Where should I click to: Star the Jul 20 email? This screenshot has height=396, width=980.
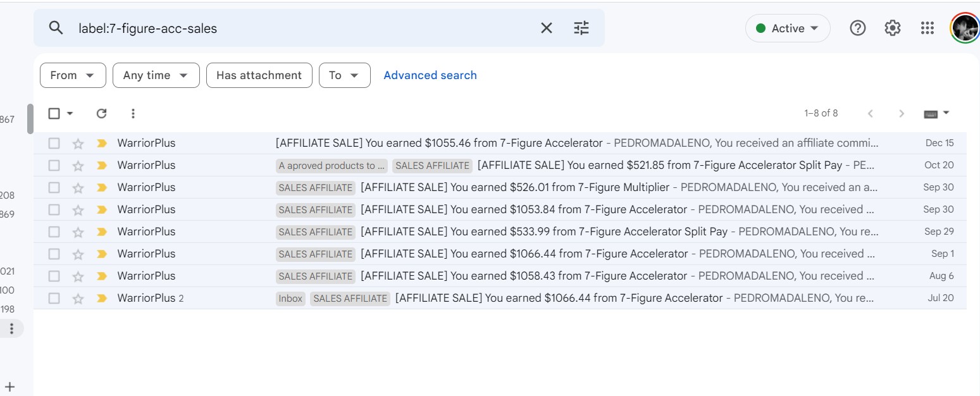pos(78,298)
